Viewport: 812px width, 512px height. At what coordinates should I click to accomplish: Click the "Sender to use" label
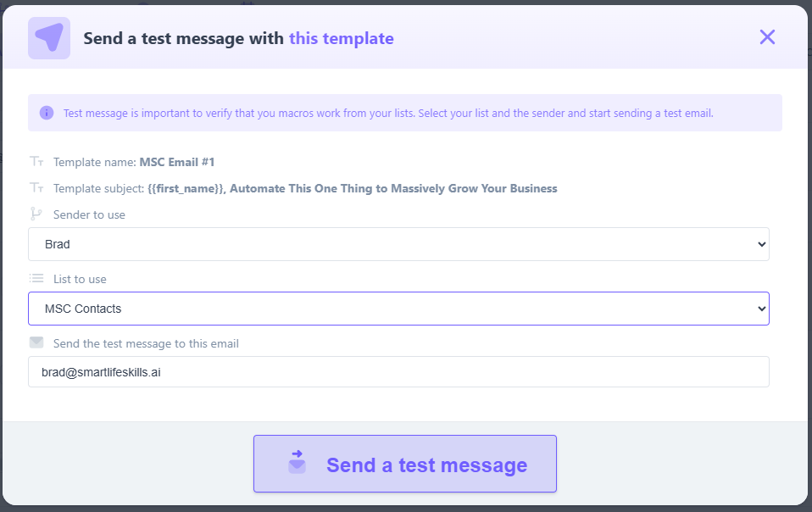tap(89, 214)
